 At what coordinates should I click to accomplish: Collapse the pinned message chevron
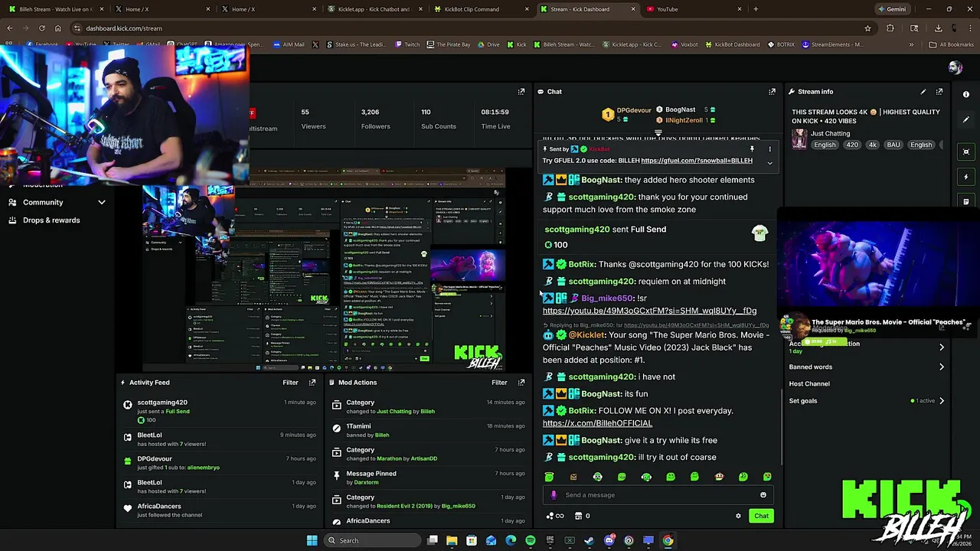(x=770, y=163)
